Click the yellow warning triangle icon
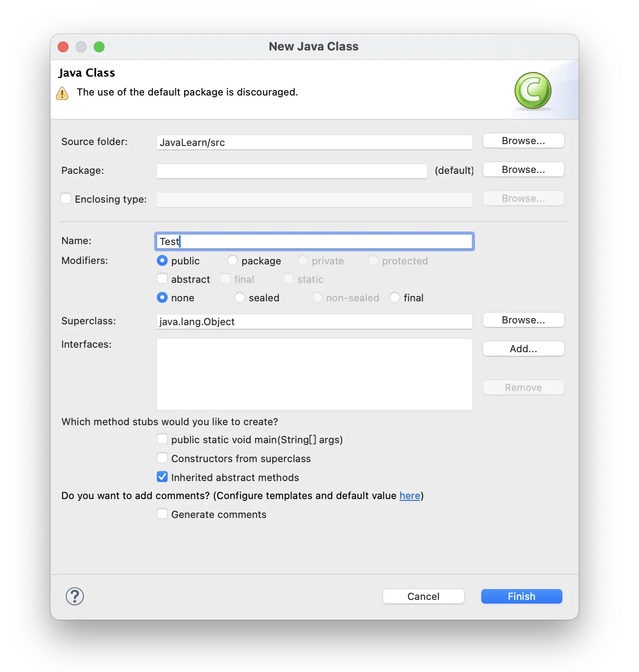This screenshot has width=639, height=672. [62, 93]
